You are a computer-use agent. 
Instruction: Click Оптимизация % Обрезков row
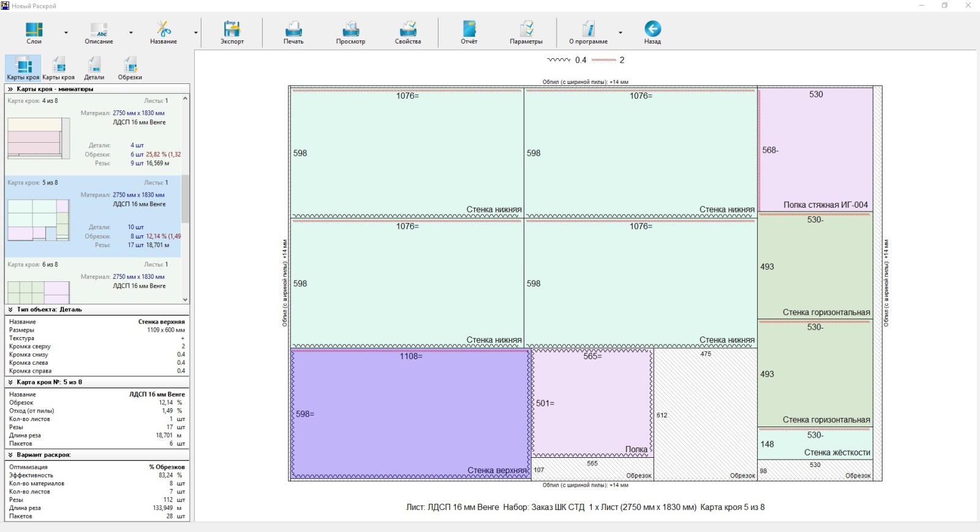97,467
